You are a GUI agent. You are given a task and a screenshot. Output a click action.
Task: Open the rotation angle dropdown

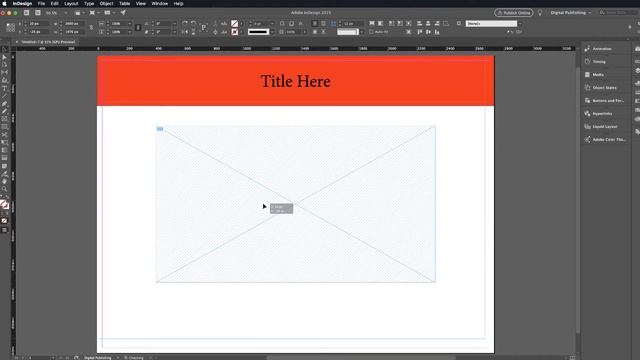click(174, 24)
